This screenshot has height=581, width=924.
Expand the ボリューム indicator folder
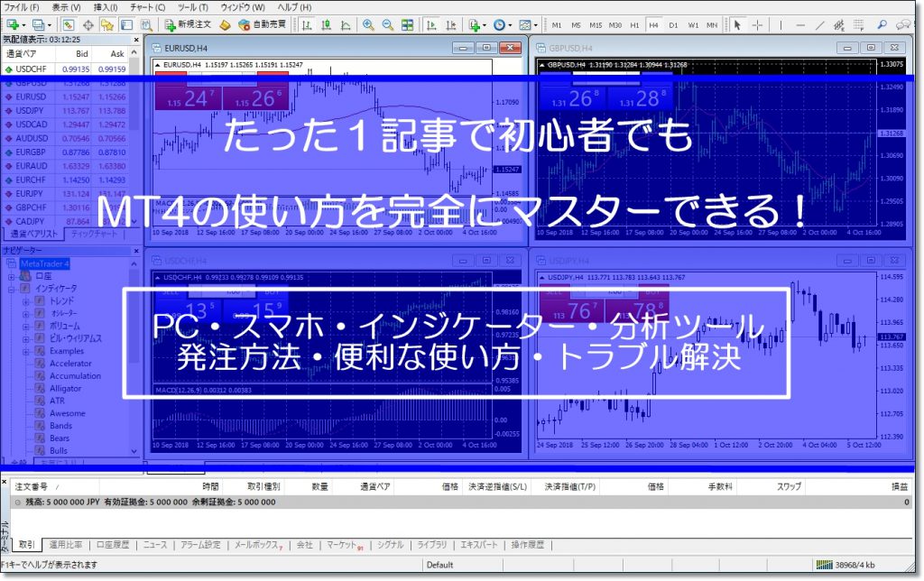click(x=26, y=326)
